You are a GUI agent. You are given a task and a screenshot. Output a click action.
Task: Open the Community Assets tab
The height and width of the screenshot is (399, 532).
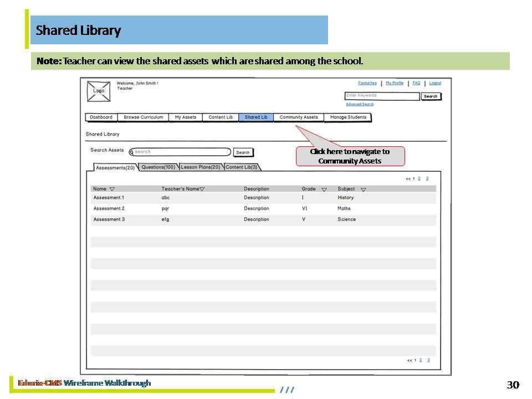299,117
